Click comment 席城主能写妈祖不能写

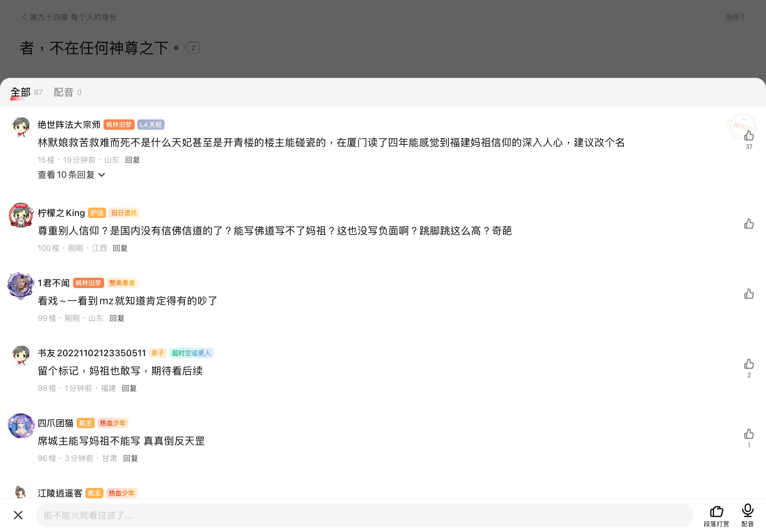[121, 441]
